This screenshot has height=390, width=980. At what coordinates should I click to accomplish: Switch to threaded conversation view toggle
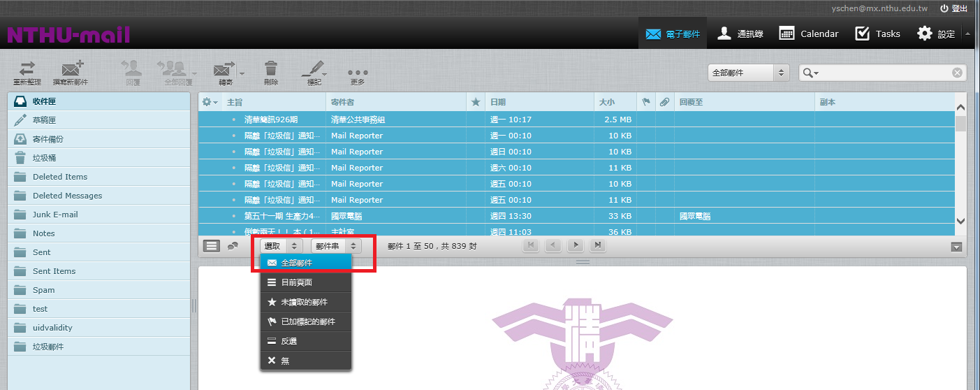click(x=233, y=245)
